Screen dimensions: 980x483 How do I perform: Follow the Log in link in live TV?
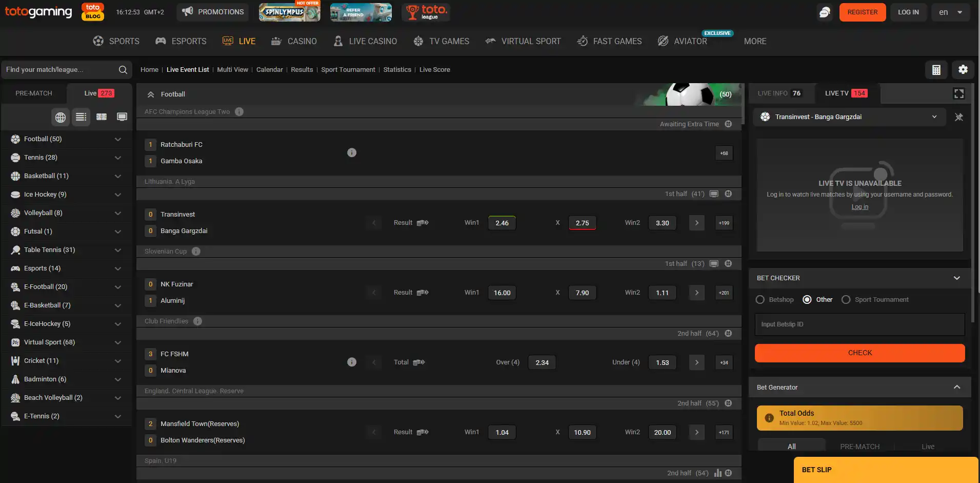coord(860,207)
